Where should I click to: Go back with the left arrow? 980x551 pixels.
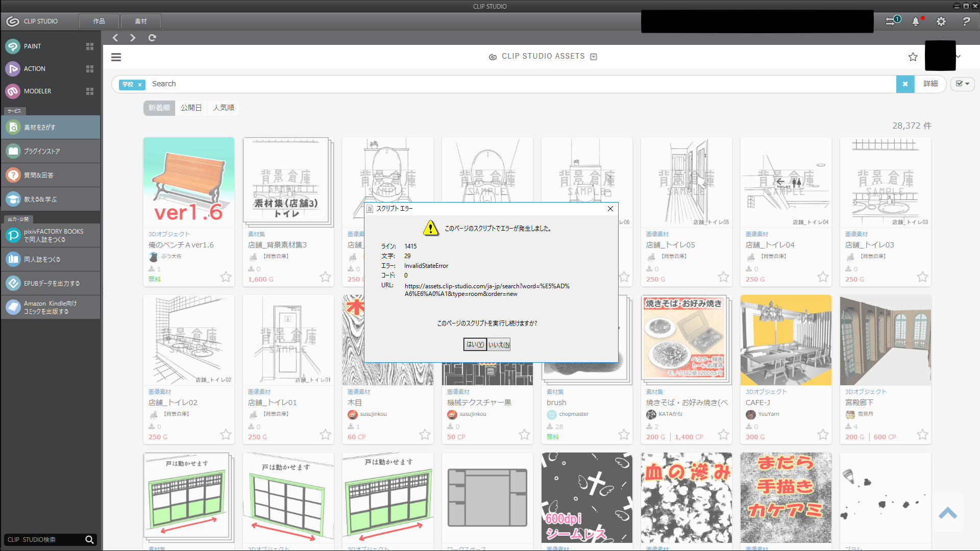[115, 38]
